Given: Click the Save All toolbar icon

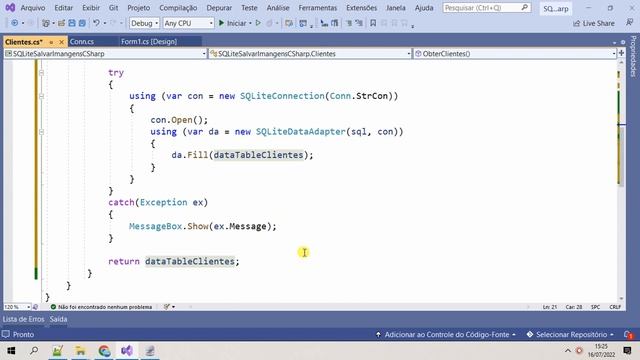Looking at the screenshot, I should (x=82, y=23).
